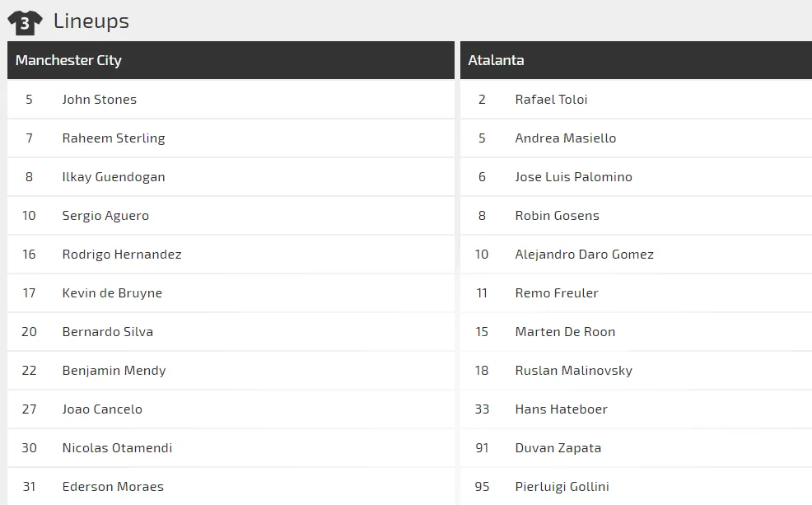Viewport: 812px width, 505px height.
Task: Click Ruslan Malinovsky's name
Action: 573,371
